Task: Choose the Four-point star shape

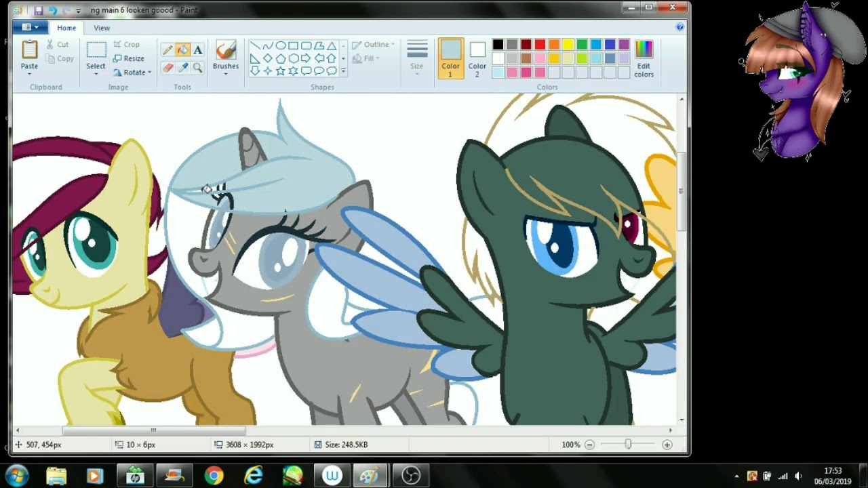Action: [268, 70]
